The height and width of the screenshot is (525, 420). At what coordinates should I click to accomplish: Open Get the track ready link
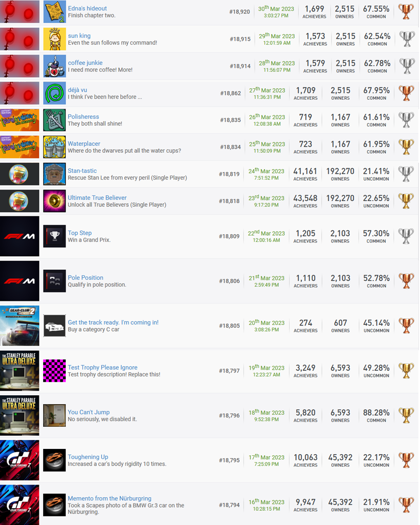pyautogui.click(x=113, y=322)
